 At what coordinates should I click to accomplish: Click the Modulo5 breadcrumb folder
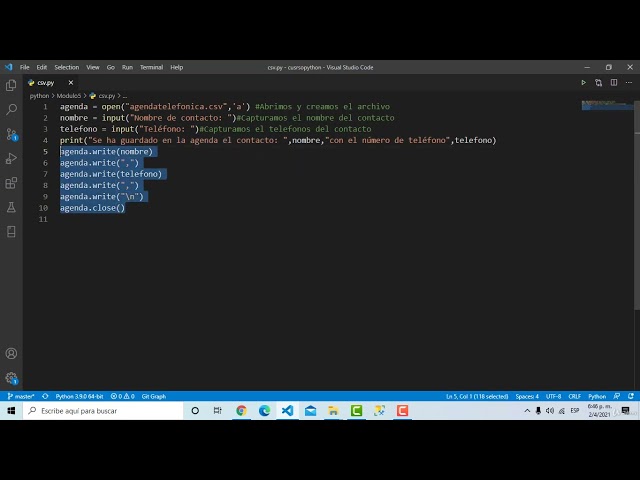coord(69,96)
